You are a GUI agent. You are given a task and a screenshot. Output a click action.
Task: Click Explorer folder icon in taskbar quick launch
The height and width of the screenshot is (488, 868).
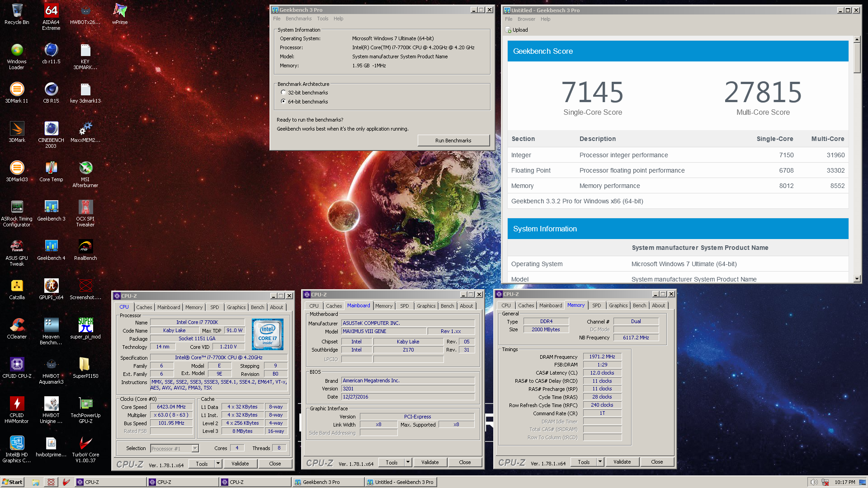(x=36, y=482)
